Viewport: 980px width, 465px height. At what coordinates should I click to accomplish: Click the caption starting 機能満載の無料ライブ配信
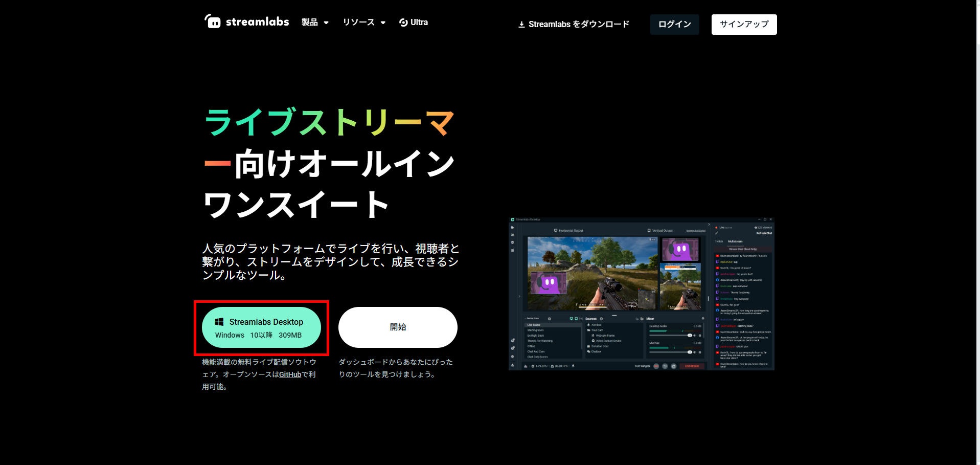click(259, 374)
